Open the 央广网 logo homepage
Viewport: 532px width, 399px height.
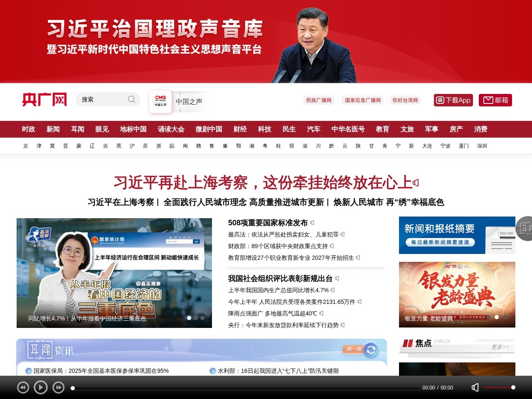coord(44,100)
